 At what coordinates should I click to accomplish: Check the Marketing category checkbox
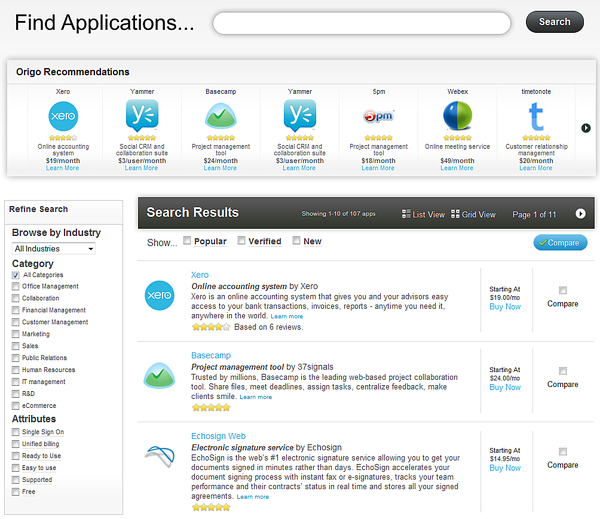point(15,334)
